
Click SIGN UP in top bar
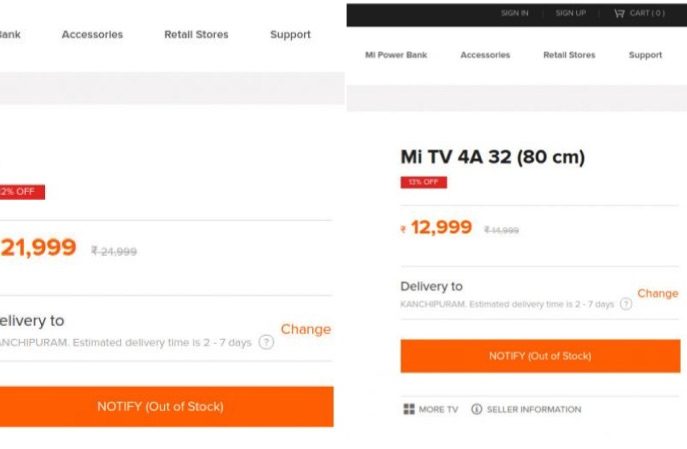coord(570,13)
